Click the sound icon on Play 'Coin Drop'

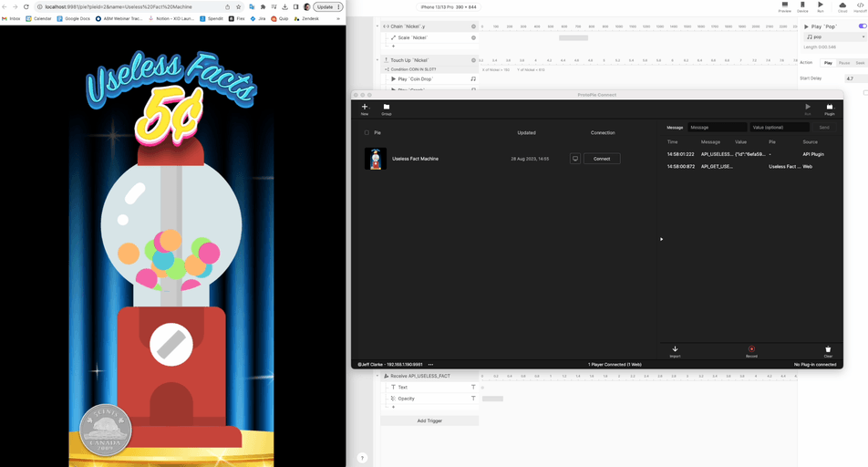pos(473,78)
